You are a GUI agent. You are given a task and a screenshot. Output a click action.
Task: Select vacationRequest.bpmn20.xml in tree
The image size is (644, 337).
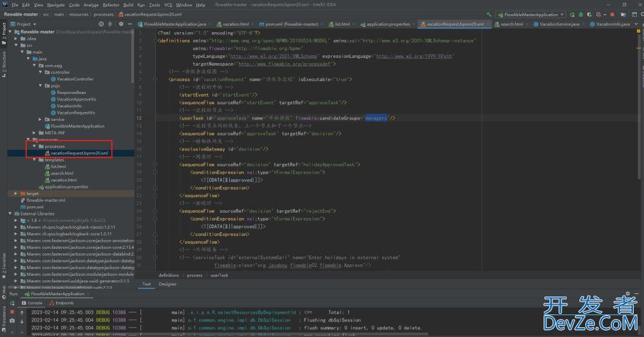pos(79,153)
